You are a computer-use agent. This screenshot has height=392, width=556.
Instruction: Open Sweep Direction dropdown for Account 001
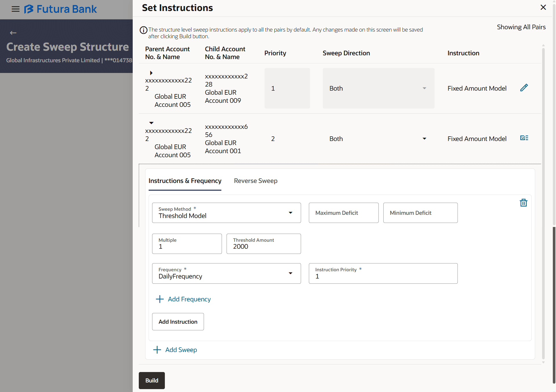click(x=424, y=139)
